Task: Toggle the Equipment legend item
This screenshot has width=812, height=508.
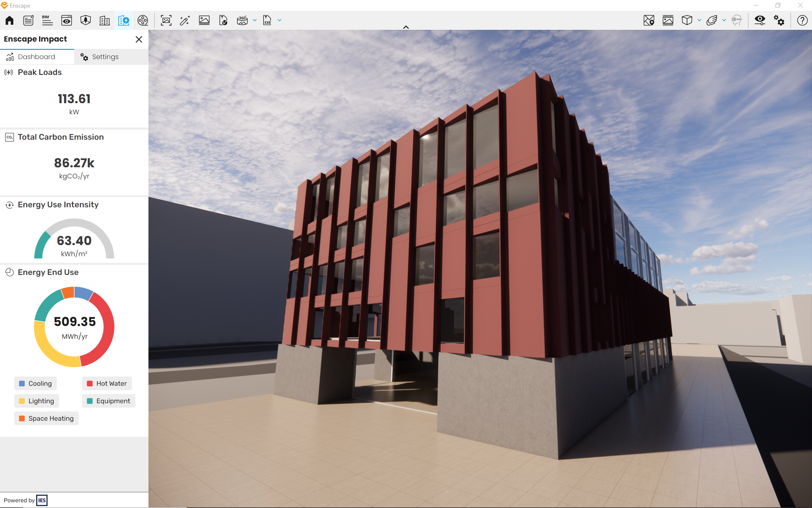Action: click(x=108, y=401)
